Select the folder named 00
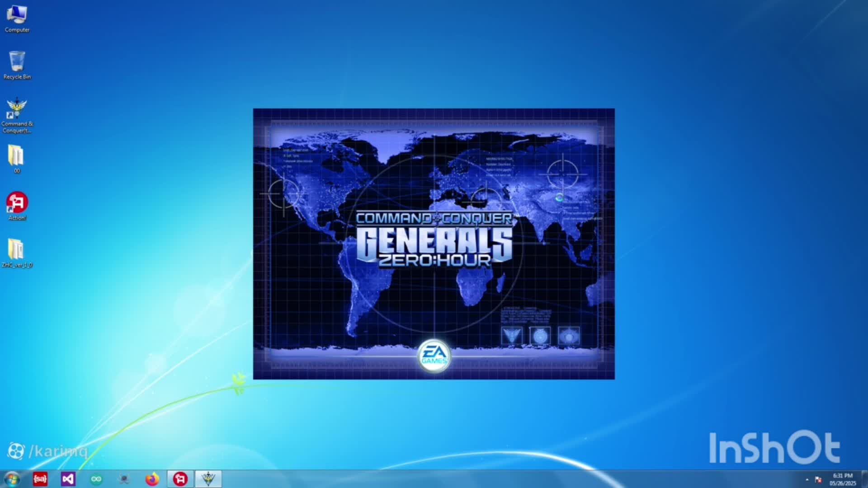 [x=16, y=159]
